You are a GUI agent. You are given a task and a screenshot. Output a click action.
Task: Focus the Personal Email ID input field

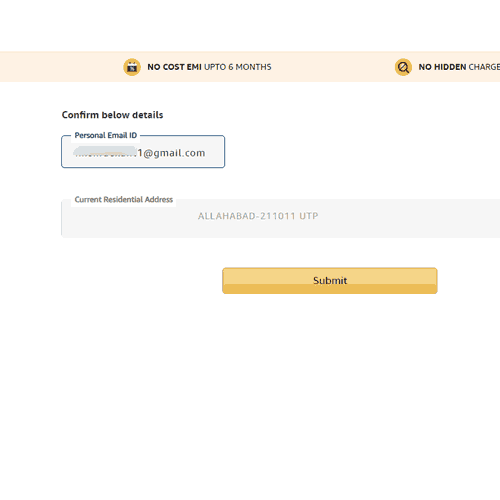click(143, 152)
